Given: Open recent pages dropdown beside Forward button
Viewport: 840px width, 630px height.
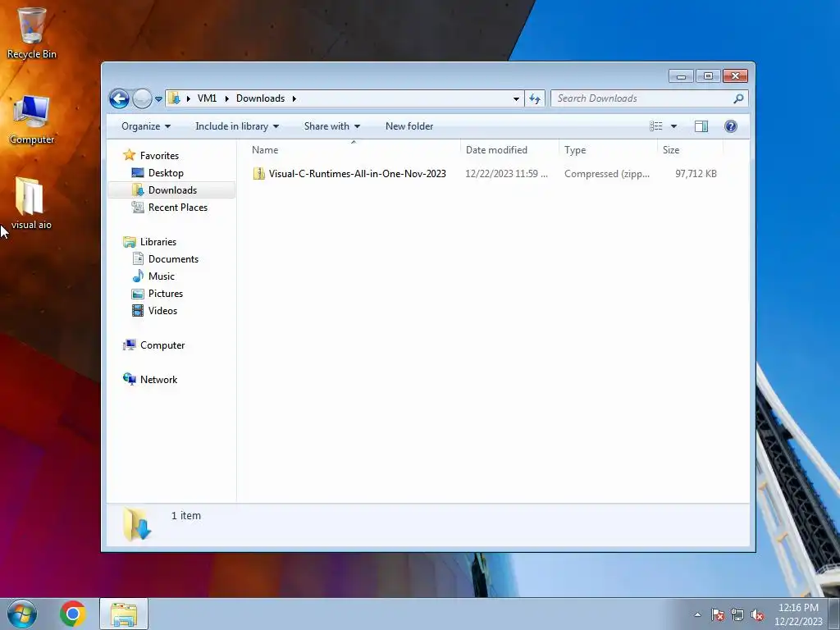Looking at the screenshot, I should 158,99.
